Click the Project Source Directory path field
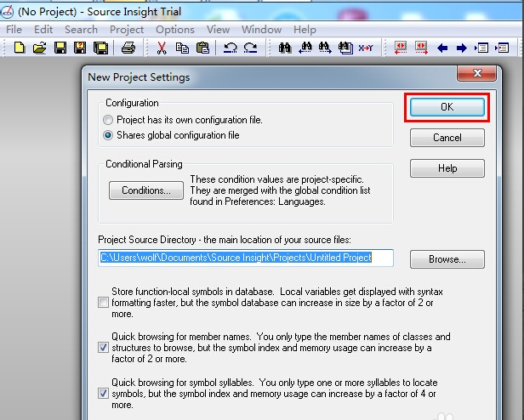 tap(247, 257)
